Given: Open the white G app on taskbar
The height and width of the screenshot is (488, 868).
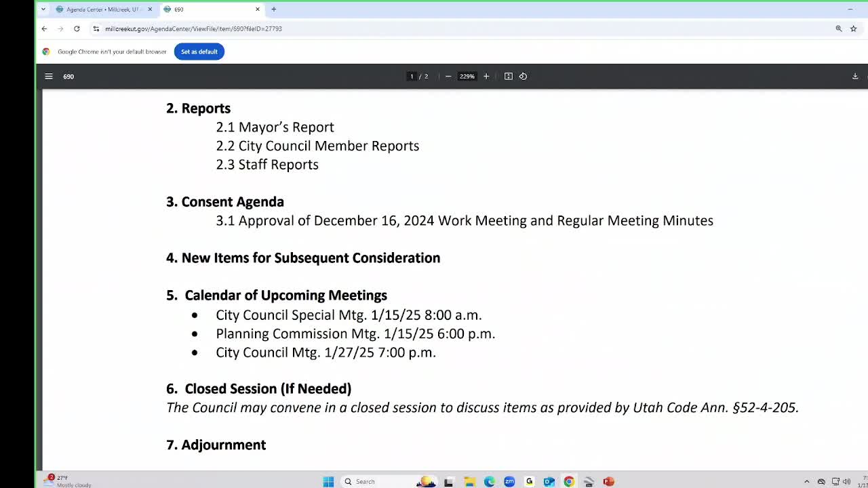Looking at the screenshot, I should pos(529,482).
